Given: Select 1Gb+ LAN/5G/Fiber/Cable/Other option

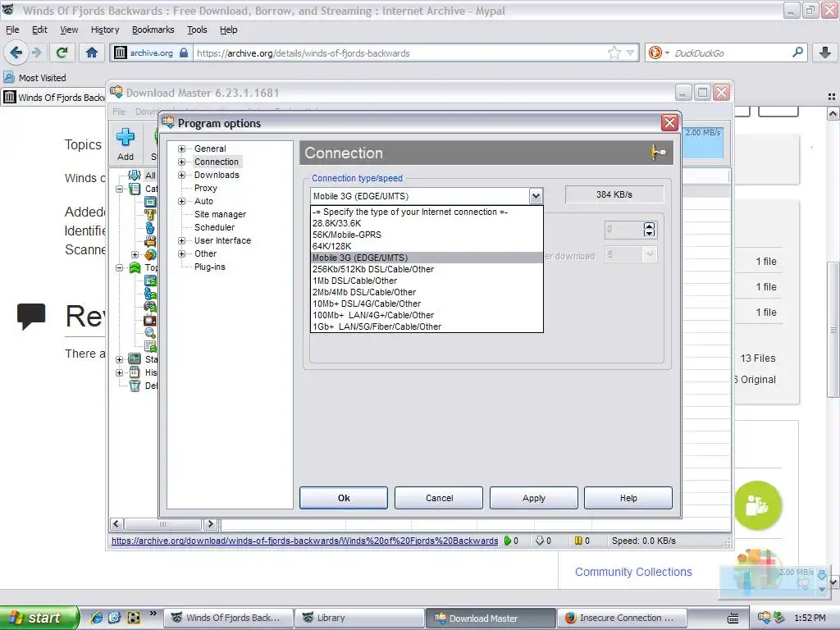Looking at the screenshot, I should tap(427, 326).
